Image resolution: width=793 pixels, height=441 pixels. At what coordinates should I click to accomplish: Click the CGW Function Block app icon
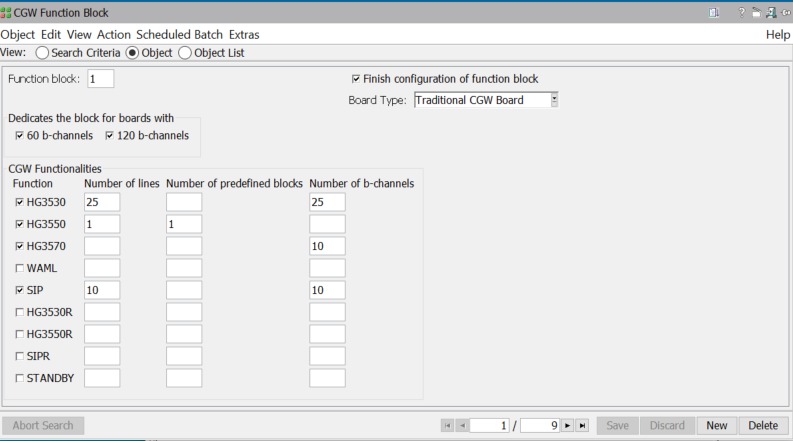tap(6, 13)
